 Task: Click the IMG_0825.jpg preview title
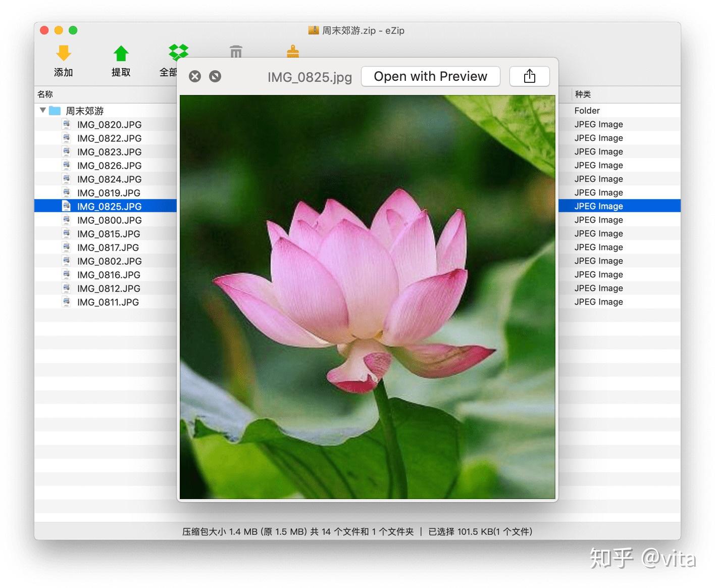310,77
